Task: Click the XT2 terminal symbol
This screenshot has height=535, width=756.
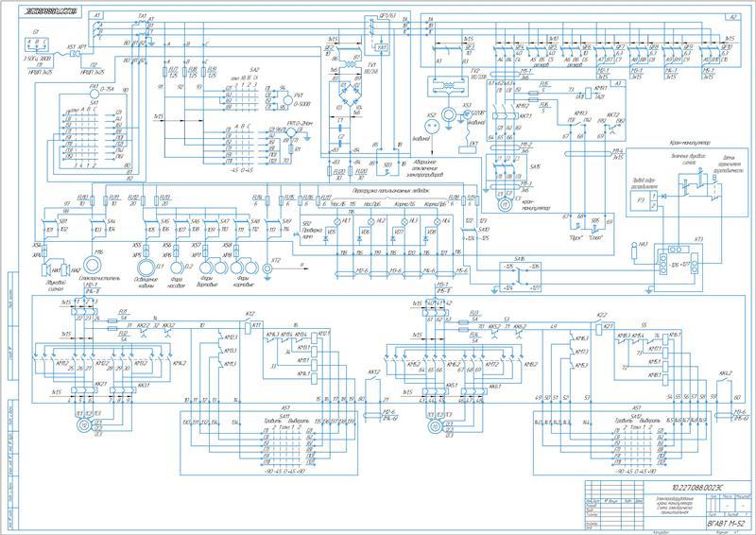Action: pyautogui.click(x=266, y=268)
